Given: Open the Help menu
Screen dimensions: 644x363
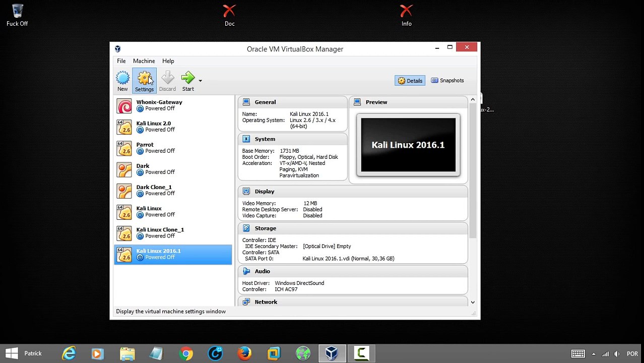Looking at the screenshot, I should [x=168, y=61].
